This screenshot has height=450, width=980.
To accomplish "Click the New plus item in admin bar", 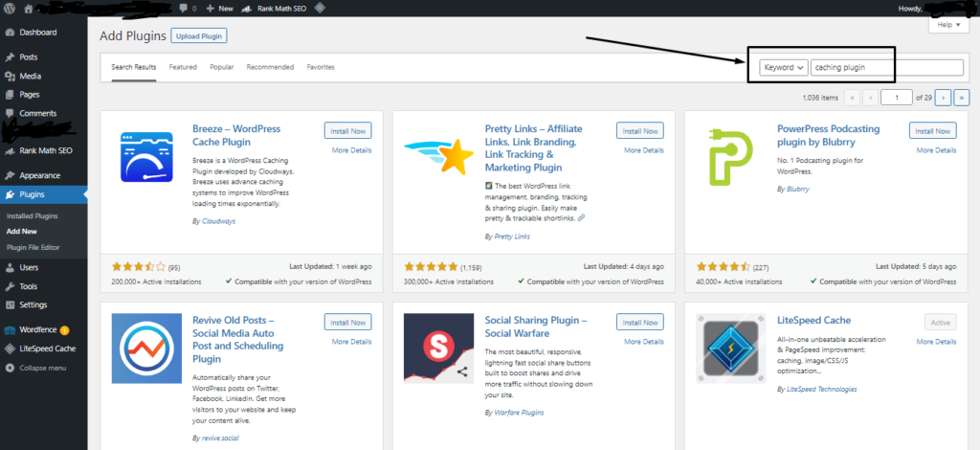I will point(219,8).
